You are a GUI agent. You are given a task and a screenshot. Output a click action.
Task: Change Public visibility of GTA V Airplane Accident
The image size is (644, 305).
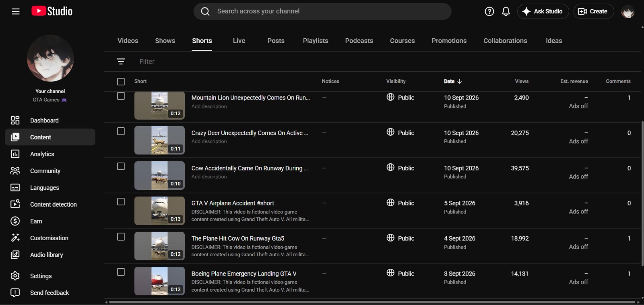[400, 203]
